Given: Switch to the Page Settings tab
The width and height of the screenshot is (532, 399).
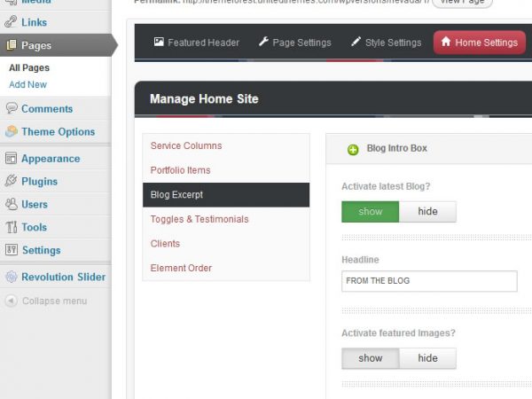Looking at the screenshot, I should [294, 43].
